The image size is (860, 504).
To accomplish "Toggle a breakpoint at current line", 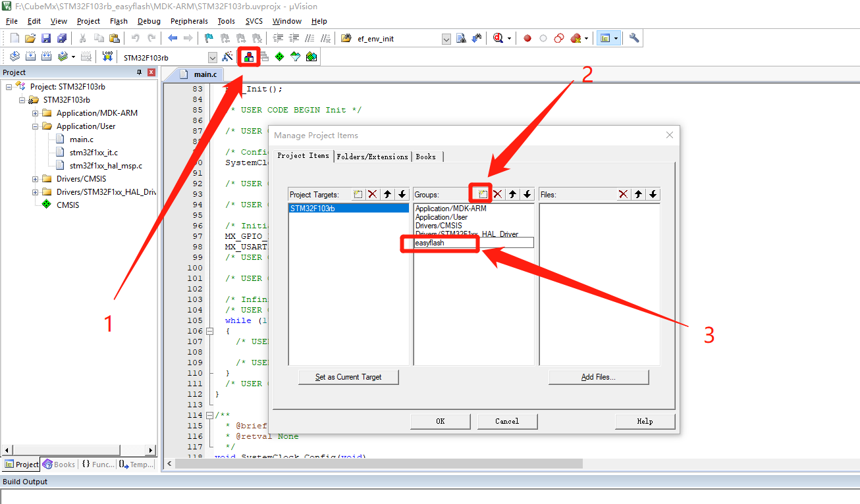I will pos(527,38).
